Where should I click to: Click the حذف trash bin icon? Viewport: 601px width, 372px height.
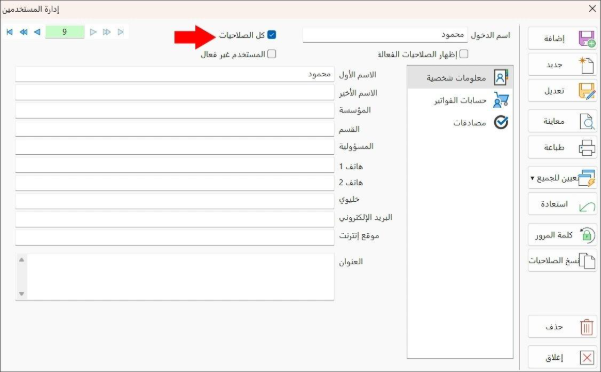586,327
